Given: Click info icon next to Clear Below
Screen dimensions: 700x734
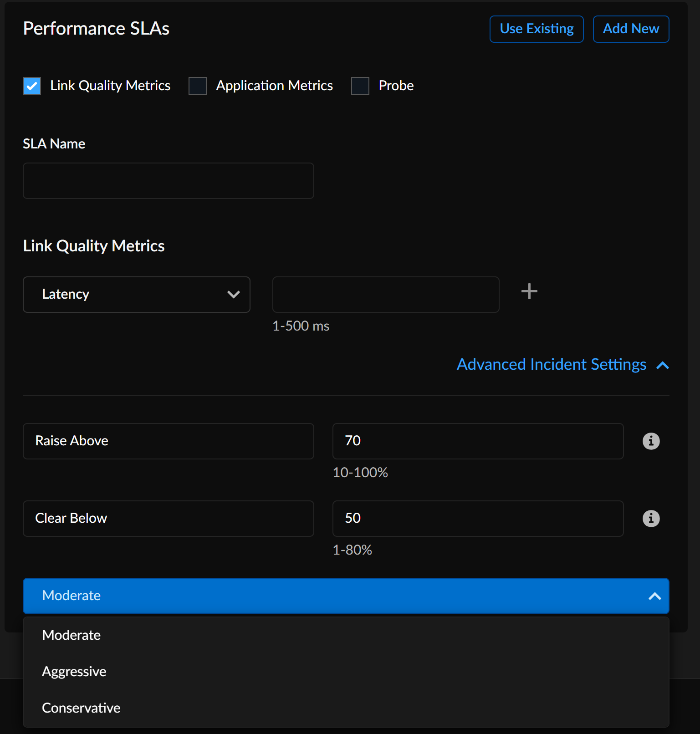Looking at the screenshot, I should pyautogui.click(x=651, y=519).
